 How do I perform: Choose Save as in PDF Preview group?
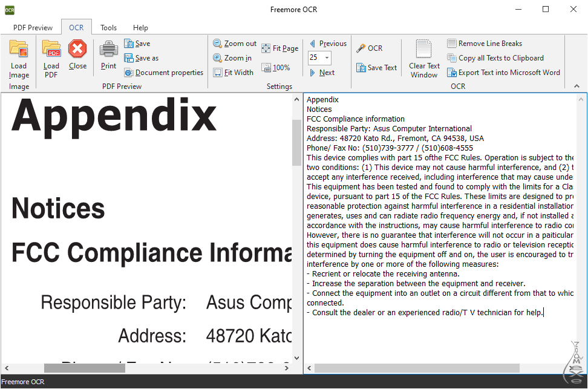tap(142, 58)
